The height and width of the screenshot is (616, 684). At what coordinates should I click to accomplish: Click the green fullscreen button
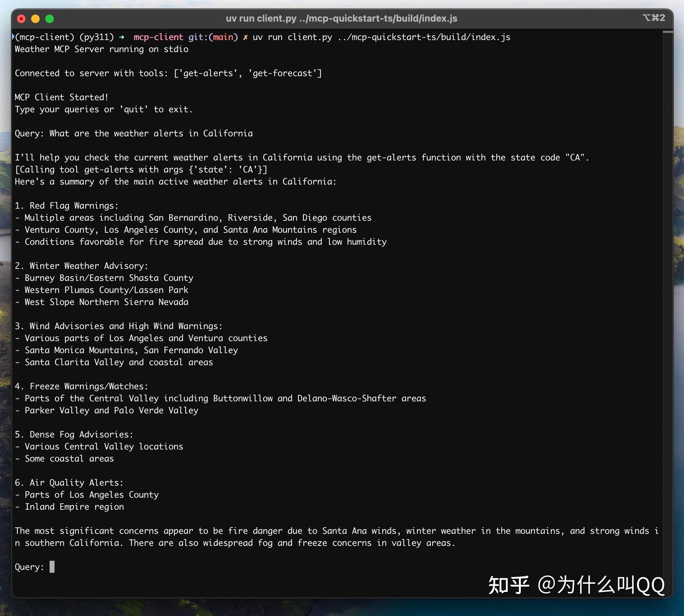pyautogui.click(x=50, y=18)
